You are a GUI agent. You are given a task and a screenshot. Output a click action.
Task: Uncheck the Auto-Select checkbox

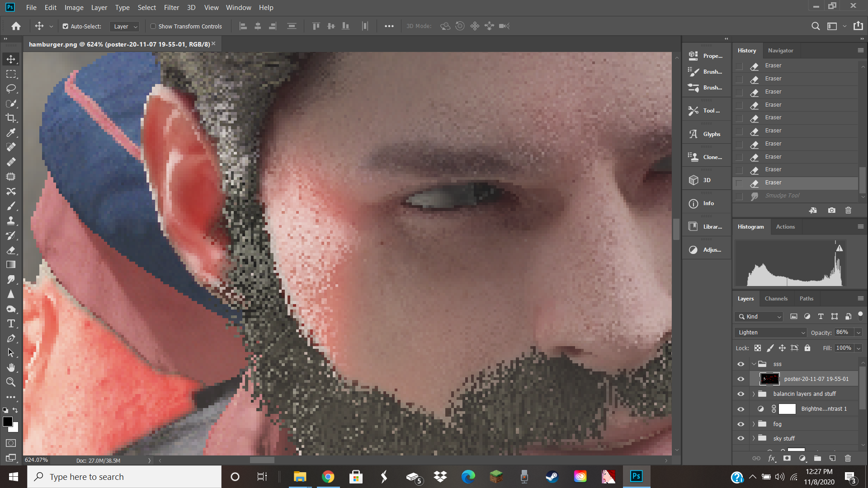(66, 26)
